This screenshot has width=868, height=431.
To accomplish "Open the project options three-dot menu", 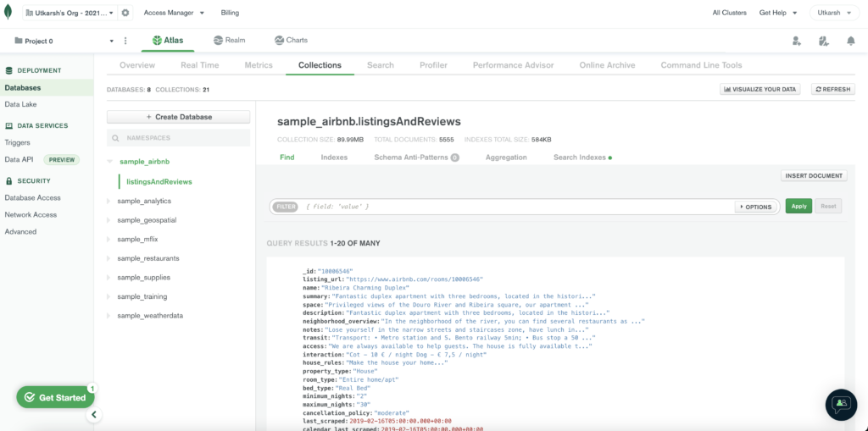I will 125,41.
